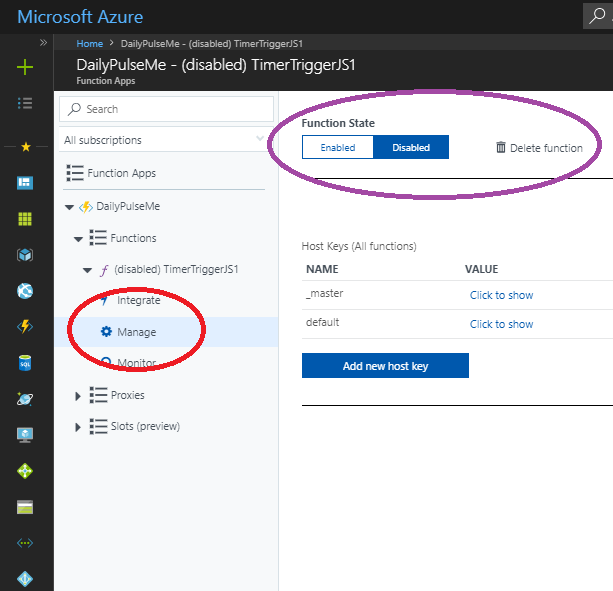
Task: Select Manage under TimerTriggerJS1
Action: 137,332
